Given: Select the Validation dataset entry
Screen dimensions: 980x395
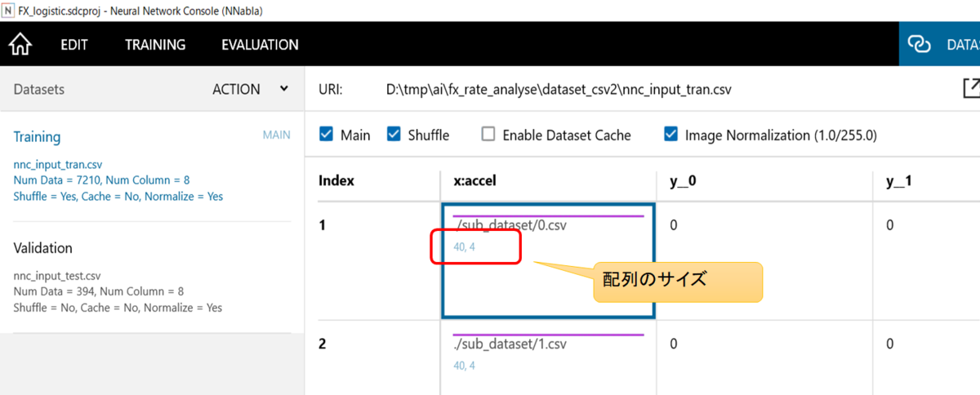Looking at the screenshot, I should click(152, 277).
